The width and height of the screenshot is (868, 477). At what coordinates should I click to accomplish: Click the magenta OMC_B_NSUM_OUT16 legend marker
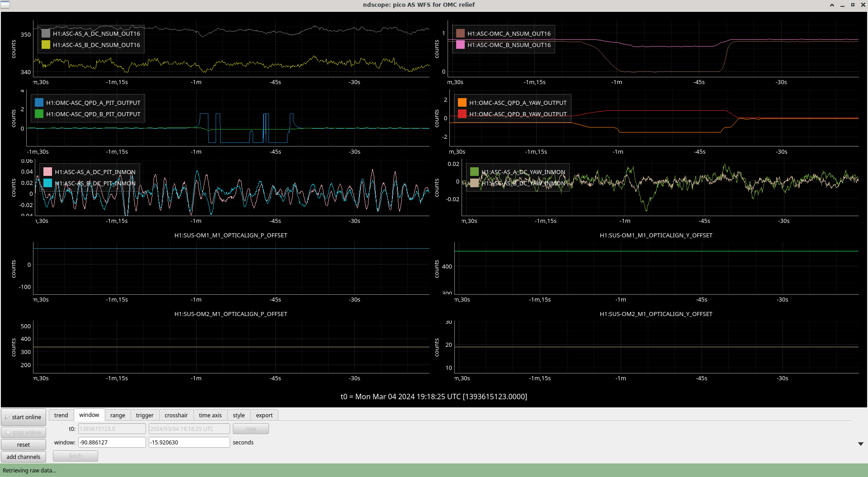pyautogui.click(x=460, y=45)
